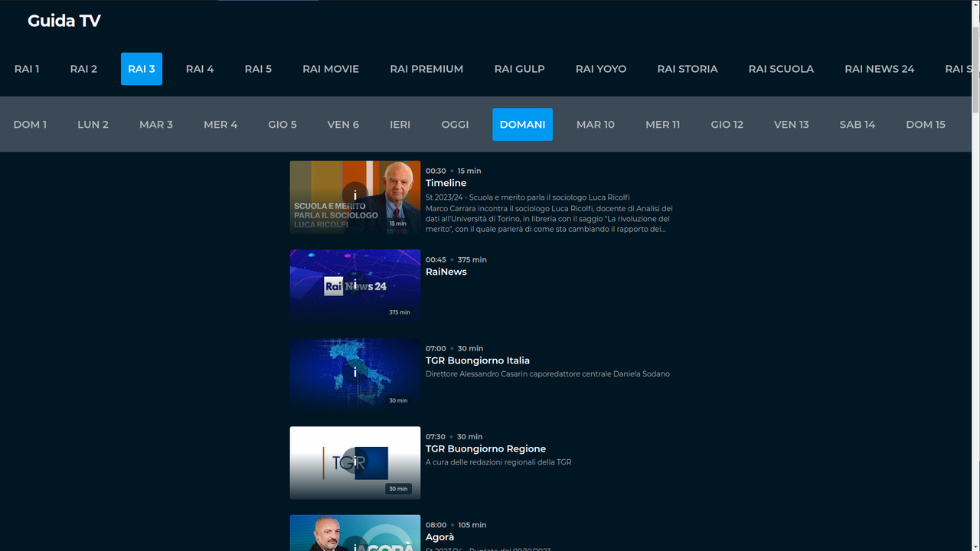Open the TGR Buongiorno Italia title
This screenshot has width=980, height=551.
point(478,360)
